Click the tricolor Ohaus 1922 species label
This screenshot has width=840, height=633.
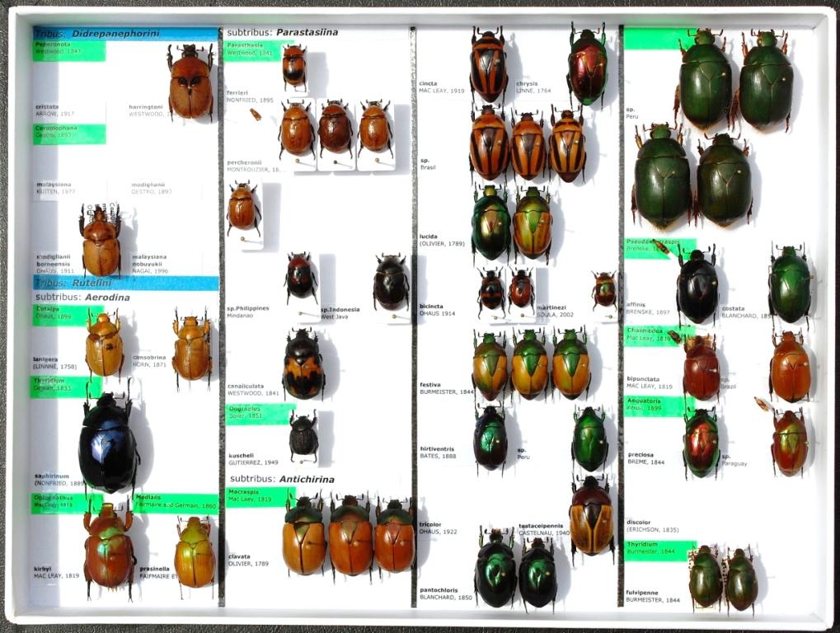click(x=437, y=527)
